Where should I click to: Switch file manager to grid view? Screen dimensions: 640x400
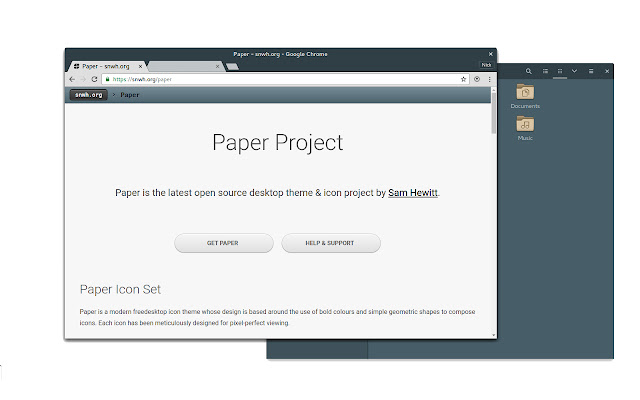[560, 71]
